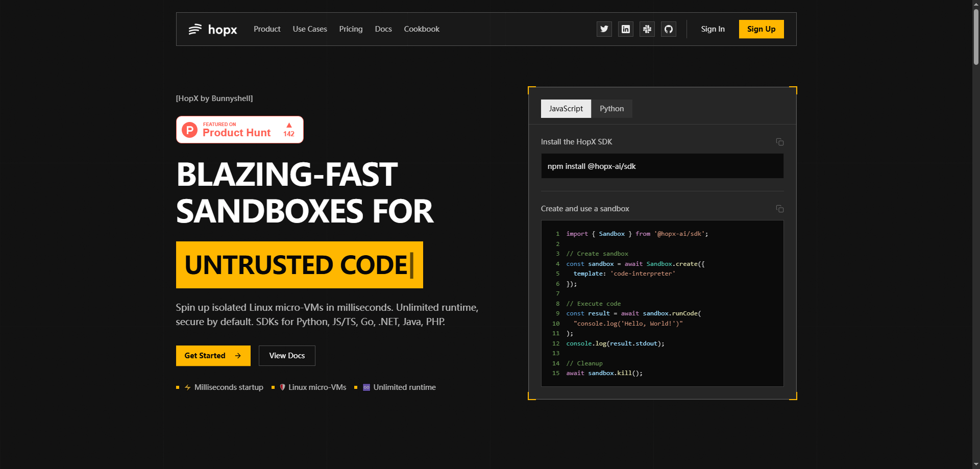Open the Cookbook menu item
The image size is (980, 469).
pyautogui.click(x=421, y=29)
